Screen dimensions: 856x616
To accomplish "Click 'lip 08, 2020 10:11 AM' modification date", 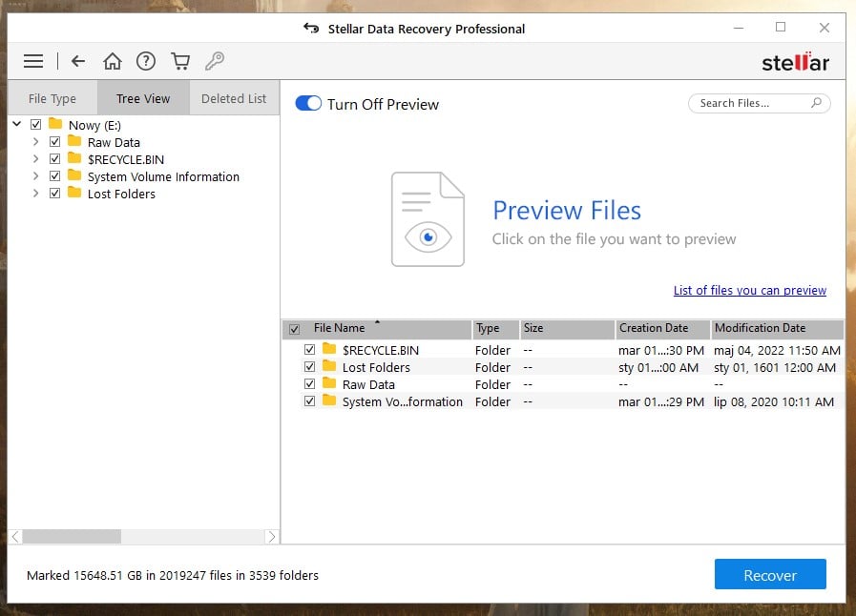I will click(x=774, y=401).
